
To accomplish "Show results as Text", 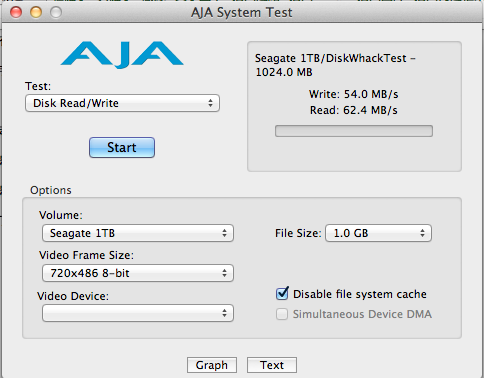I will pyautogui.click(x=272, y=365).
